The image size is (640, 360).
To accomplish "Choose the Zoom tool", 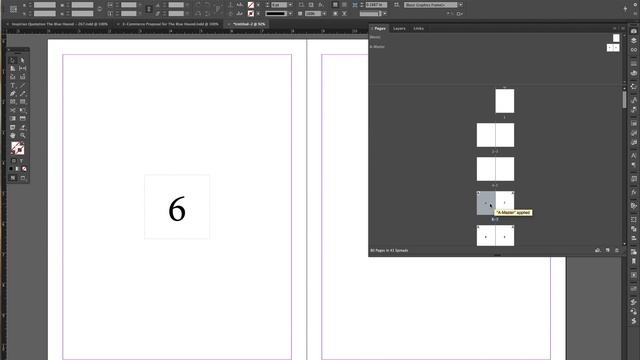I will pyautogui.click(x=22, y=136).
